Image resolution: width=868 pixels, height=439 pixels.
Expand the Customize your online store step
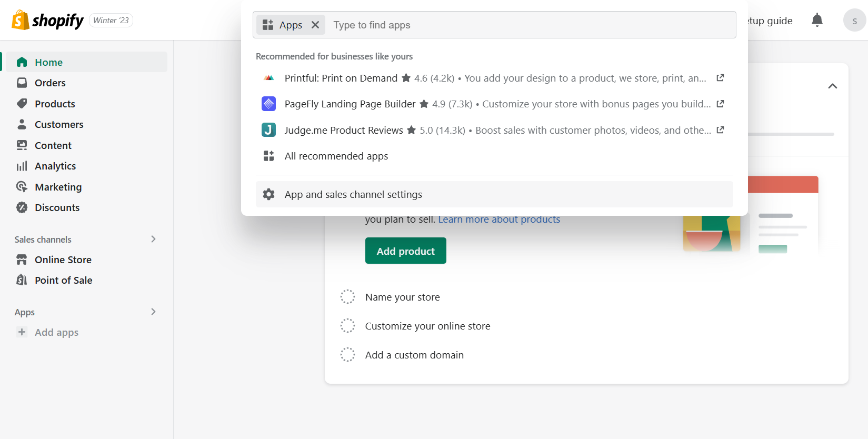[x=428, y=326]
